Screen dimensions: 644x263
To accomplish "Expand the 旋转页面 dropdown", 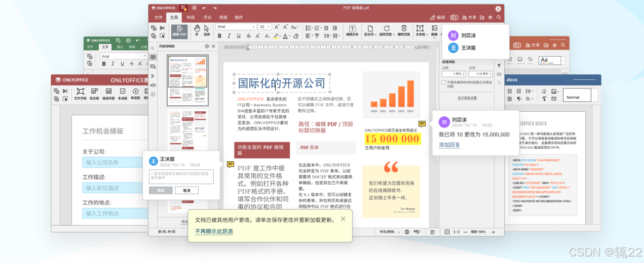I will [393, 35].
